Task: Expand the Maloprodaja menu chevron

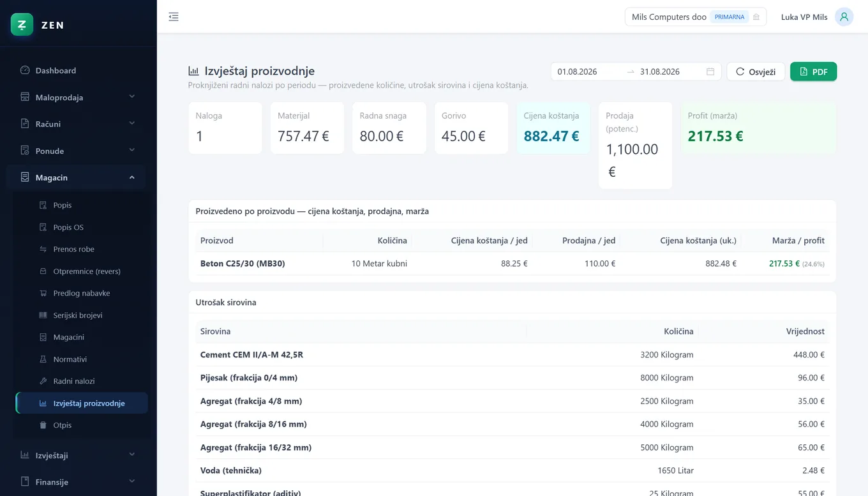Action: 132,97
